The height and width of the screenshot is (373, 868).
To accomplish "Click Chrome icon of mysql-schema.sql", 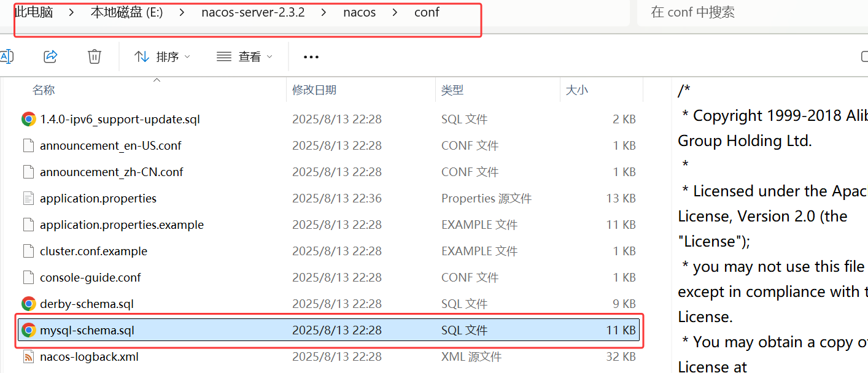I will pos(28,330).
